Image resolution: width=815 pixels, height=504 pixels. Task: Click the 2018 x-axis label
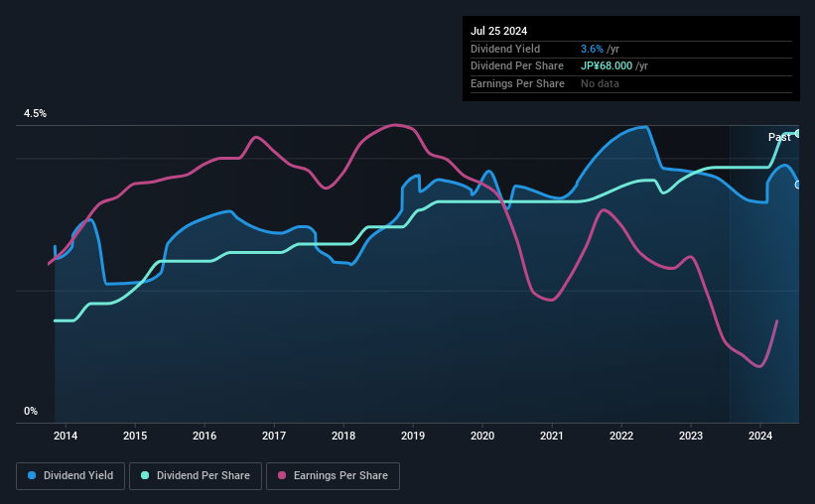click(343, 436)
